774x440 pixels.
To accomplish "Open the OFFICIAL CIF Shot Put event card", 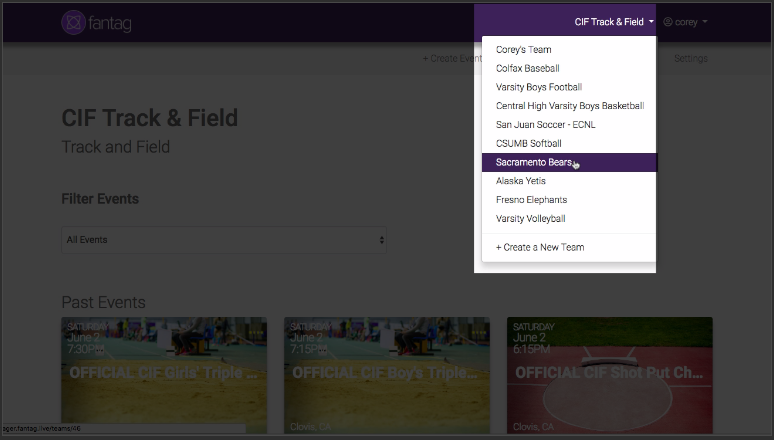I will point(610,375).
